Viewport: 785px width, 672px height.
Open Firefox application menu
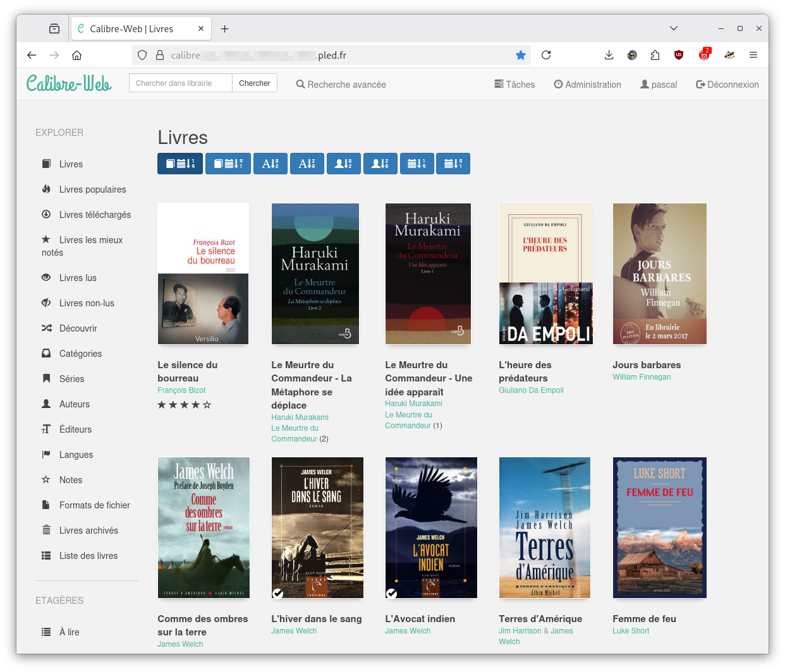[x=753, y=55]
